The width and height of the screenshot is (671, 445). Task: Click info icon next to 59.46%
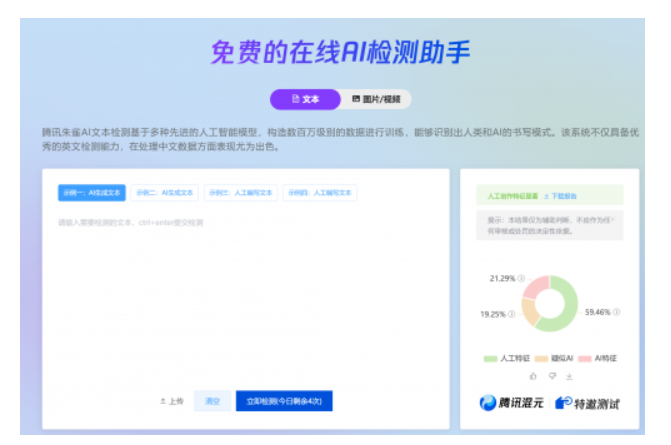[616, 312]
